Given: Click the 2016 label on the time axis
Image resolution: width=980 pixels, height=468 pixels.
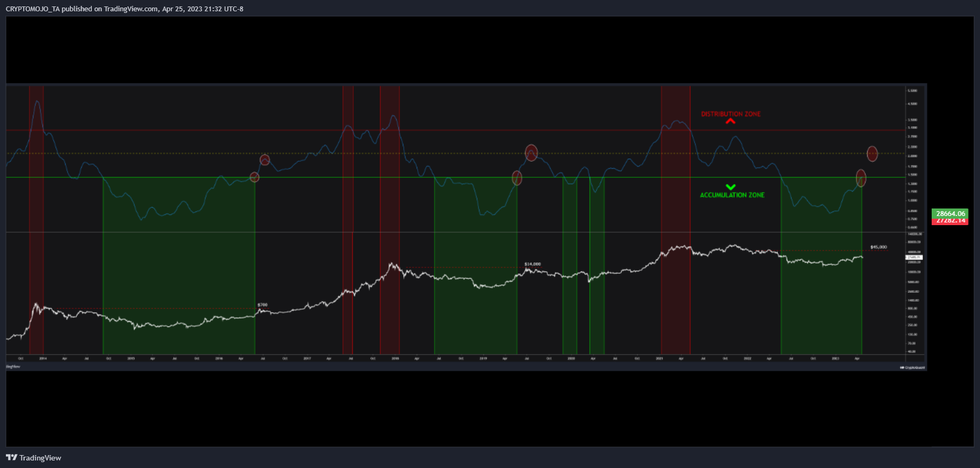Looking at the screenshot, I should 219,358.
